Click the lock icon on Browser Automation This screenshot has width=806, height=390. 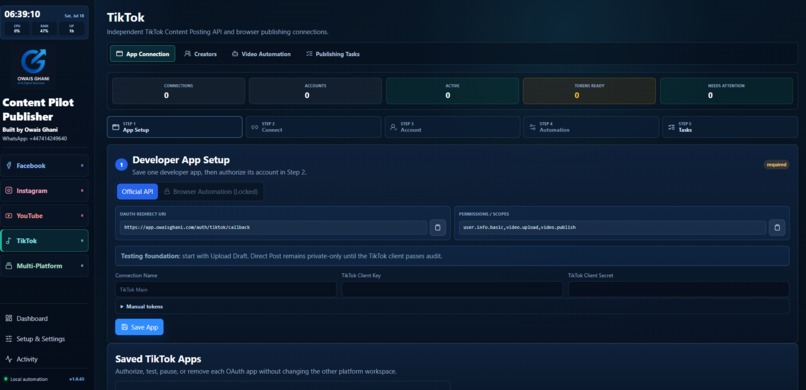[167, 192]
